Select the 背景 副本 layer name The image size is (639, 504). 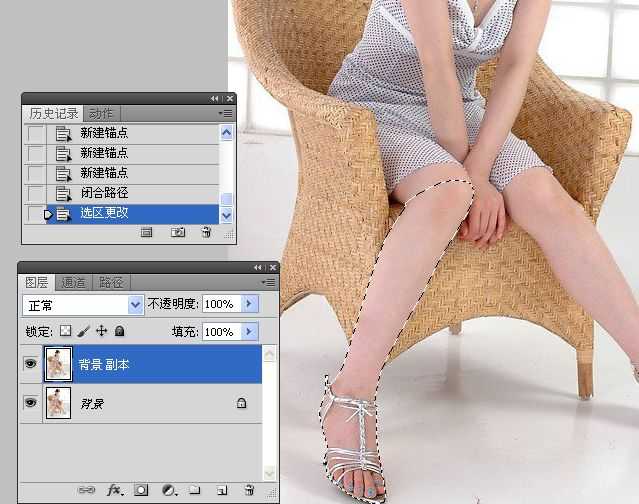pos(104,364)
